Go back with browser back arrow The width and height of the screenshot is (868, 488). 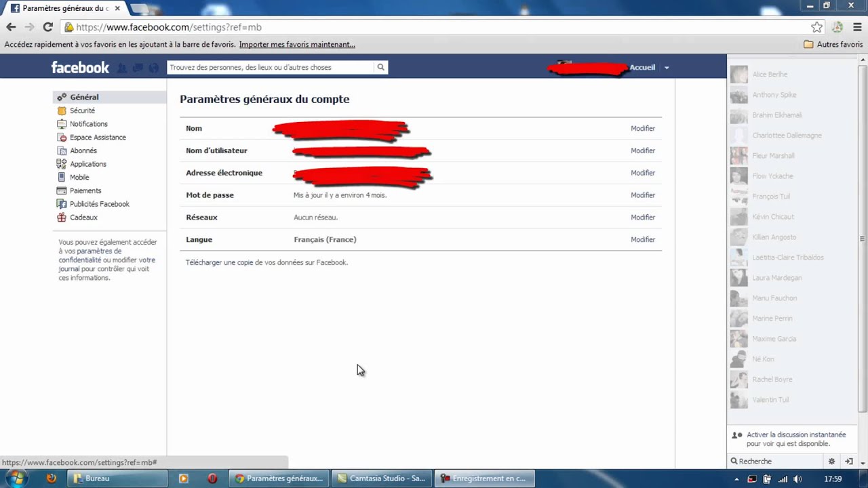[11, 27]
